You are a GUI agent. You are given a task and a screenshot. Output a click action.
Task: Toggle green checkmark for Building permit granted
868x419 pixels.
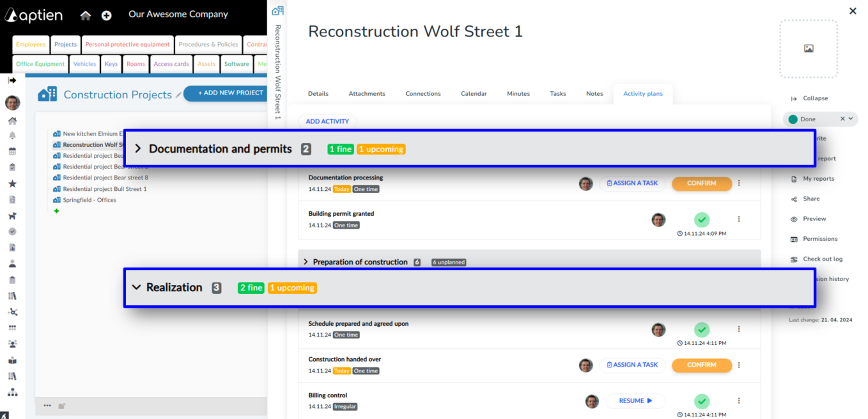pos(702,220)
